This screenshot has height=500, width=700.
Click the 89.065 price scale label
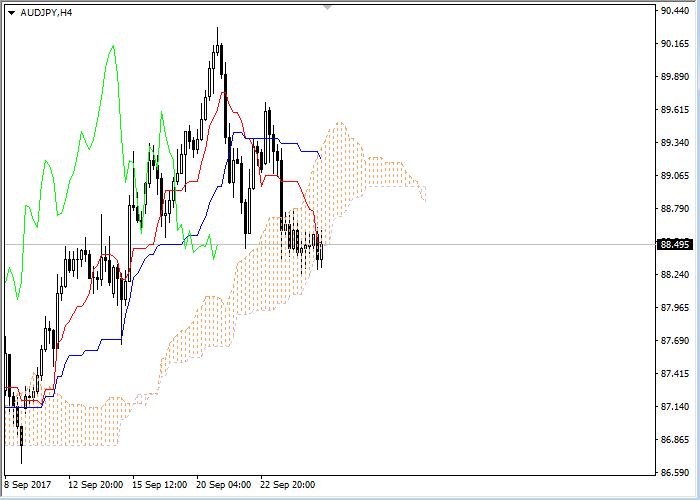(x=675, y=176)
